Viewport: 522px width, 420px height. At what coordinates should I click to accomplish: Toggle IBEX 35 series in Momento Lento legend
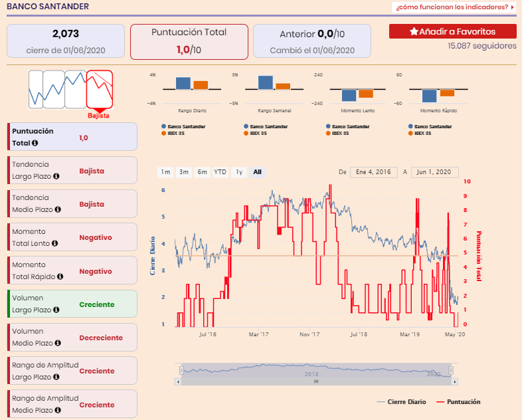pos(337,133)
